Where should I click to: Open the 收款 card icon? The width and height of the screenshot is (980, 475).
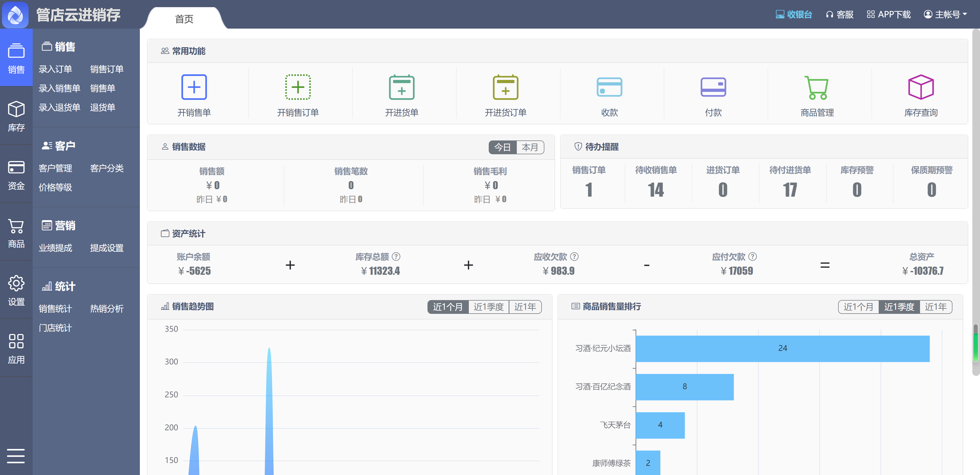(x=609, y=87)
